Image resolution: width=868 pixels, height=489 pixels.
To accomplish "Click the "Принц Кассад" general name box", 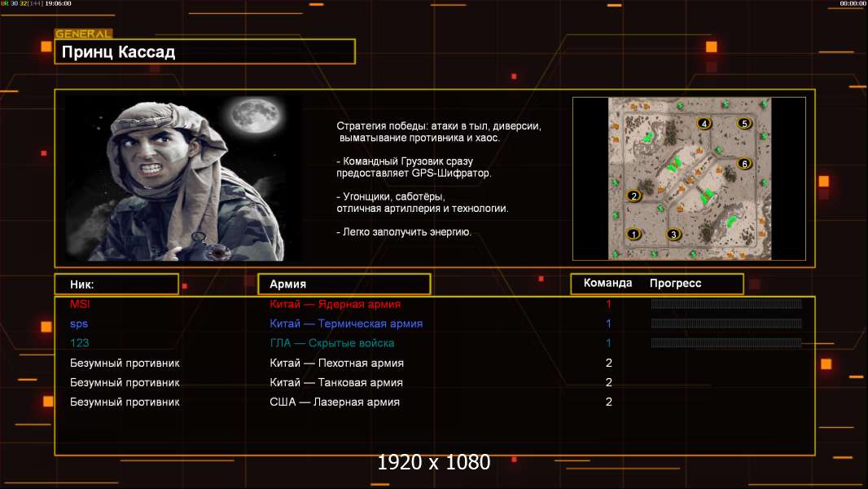I will 204,52.
